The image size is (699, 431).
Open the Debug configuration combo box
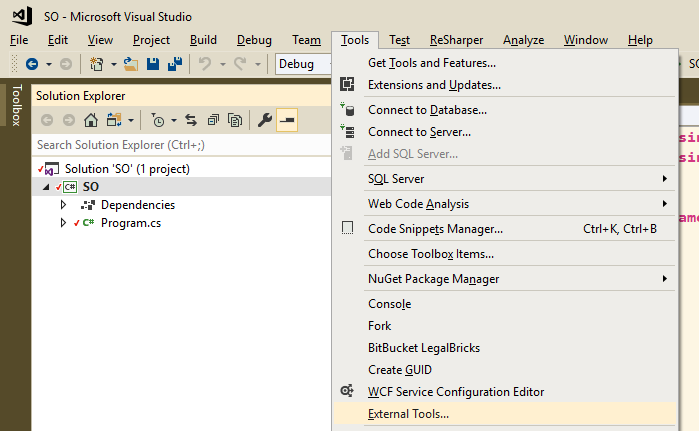pos(304,64)
